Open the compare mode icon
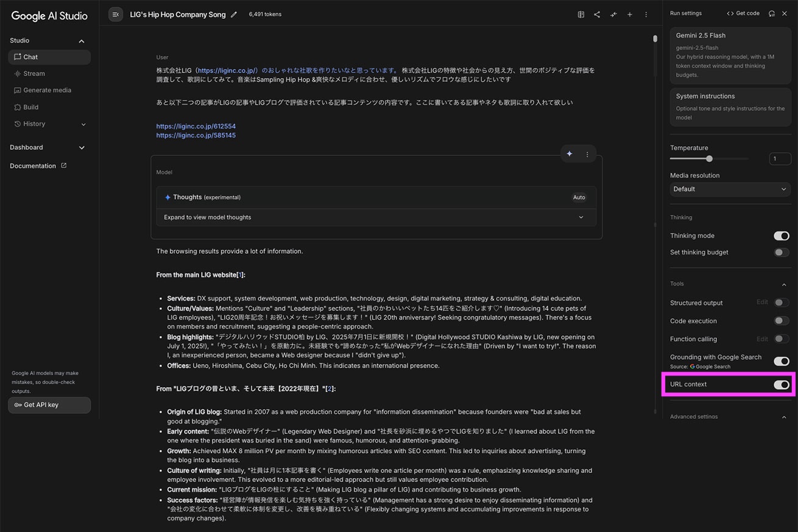 tap(581, 15)
